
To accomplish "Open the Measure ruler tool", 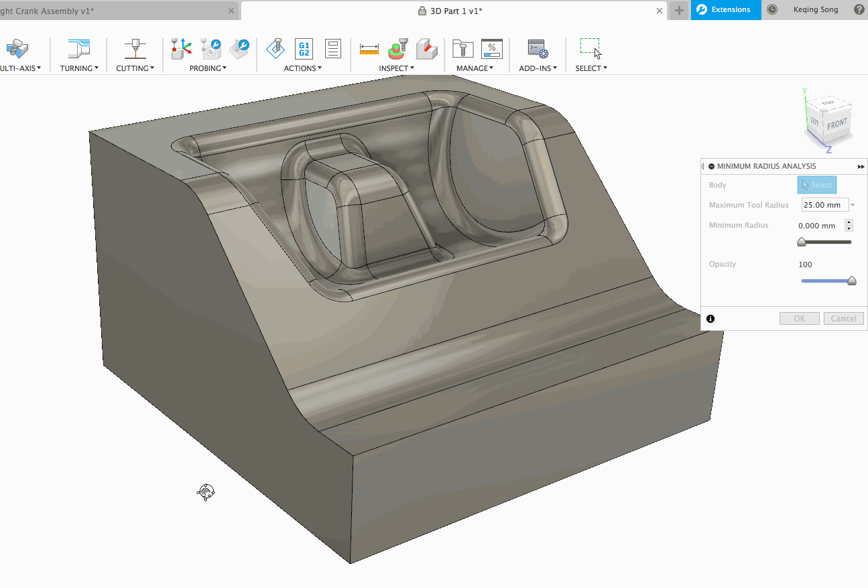I will tap(369, 48).
